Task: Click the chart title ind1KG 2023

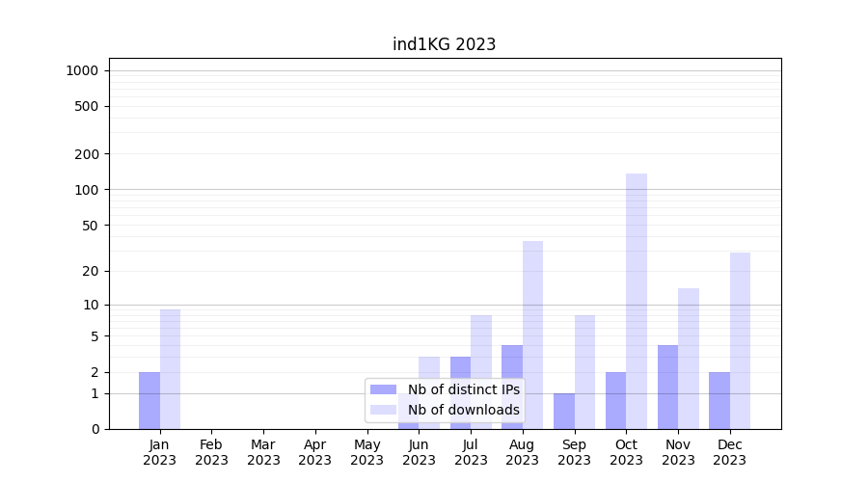Action: click(x=444, y=44)
